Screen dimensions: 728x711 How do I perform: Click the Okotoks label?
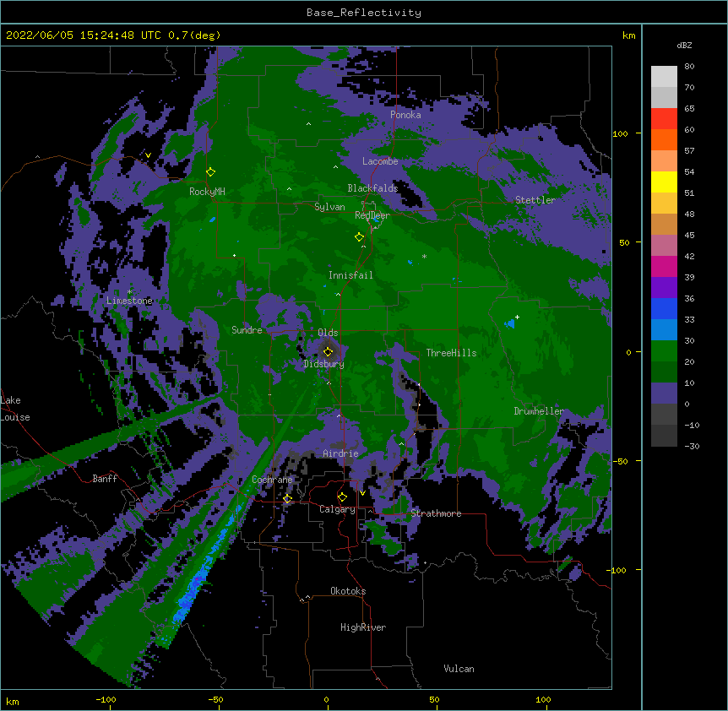(x=348, y=591)
